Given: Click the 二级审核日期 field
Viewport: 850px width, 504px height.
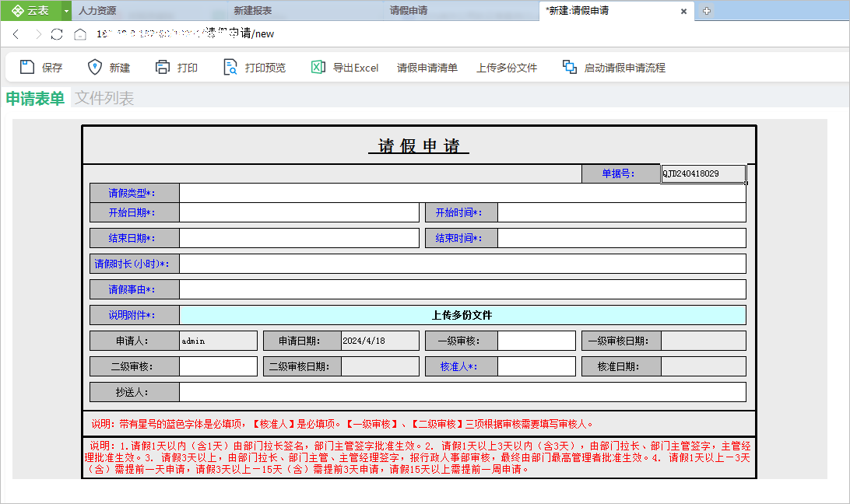Looking at the screenshot, I should click(x=380, y=366).
